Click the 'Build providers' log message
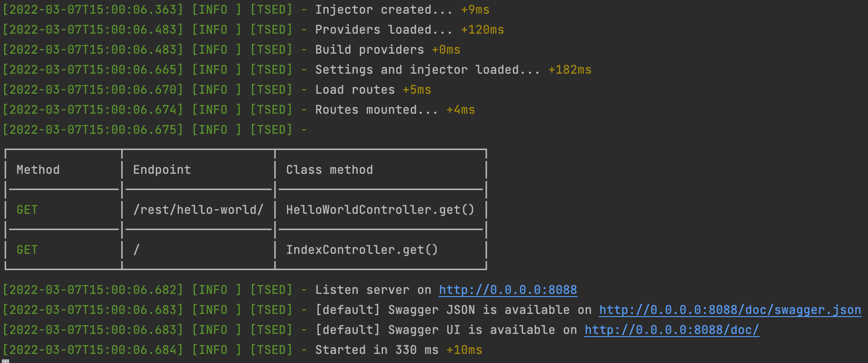The width and height of the screenshot is (868, 363). click(x=369, y=50)
